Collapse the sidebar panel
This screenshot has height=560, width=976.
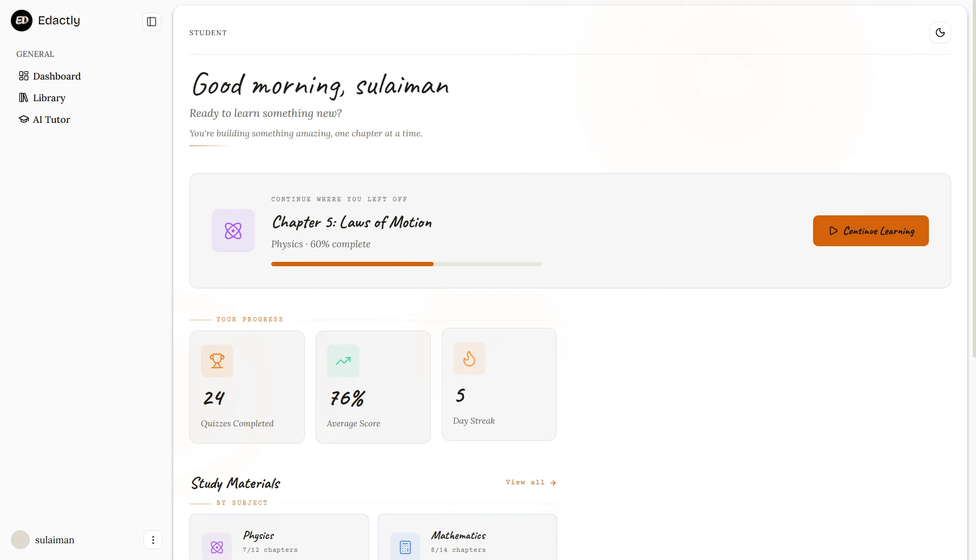(152, 22)
